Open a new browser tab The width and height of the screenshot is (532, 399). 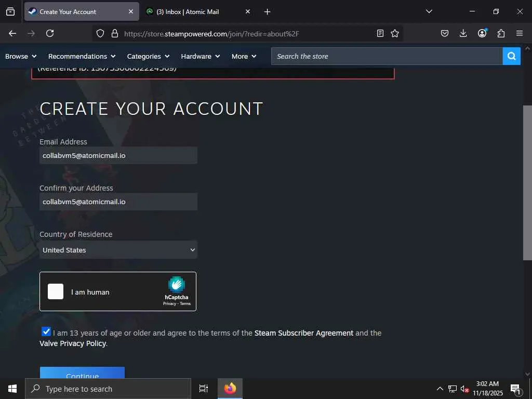268,12
